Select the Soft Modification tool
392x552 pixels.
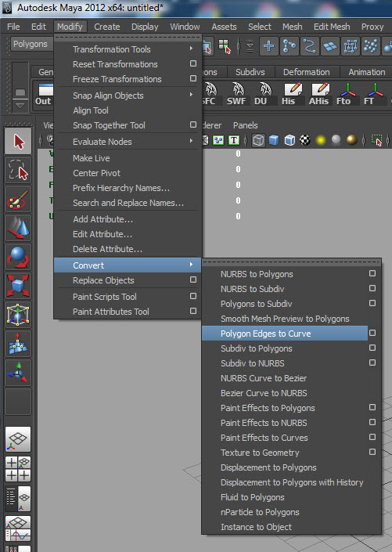point(18,344)
